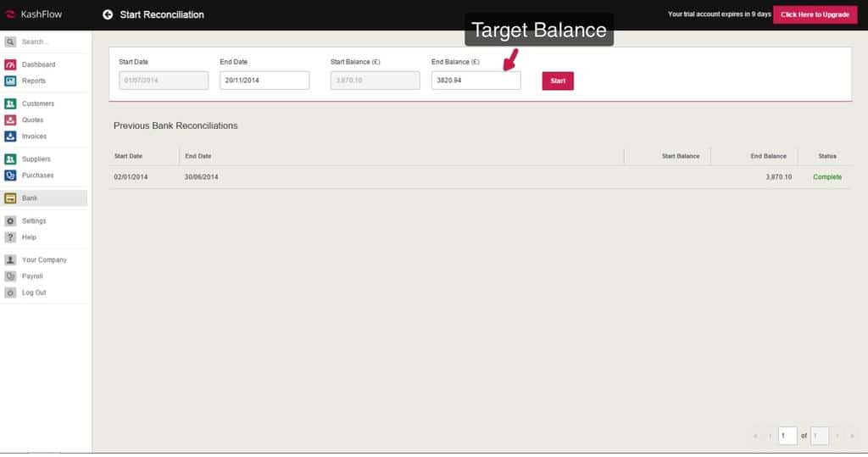Click the page number box in pagination
The image size is (868, 457).
pos(787,436)
